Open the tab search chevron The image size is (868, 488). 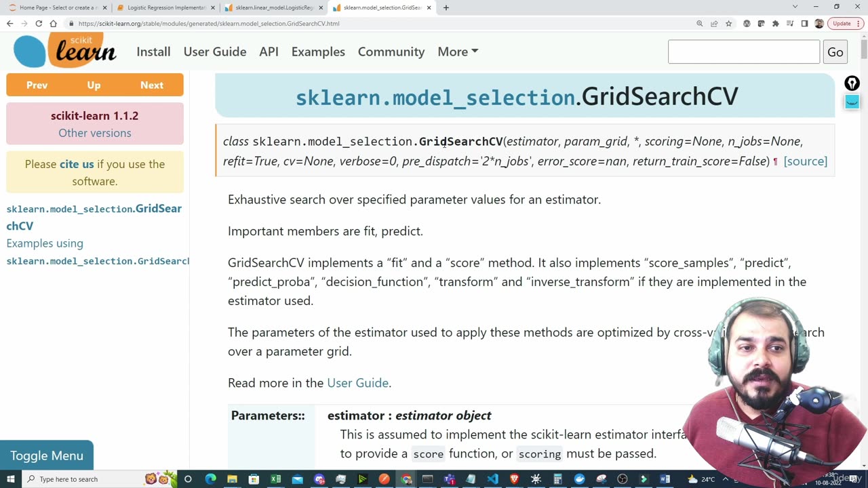click(795, 7)
